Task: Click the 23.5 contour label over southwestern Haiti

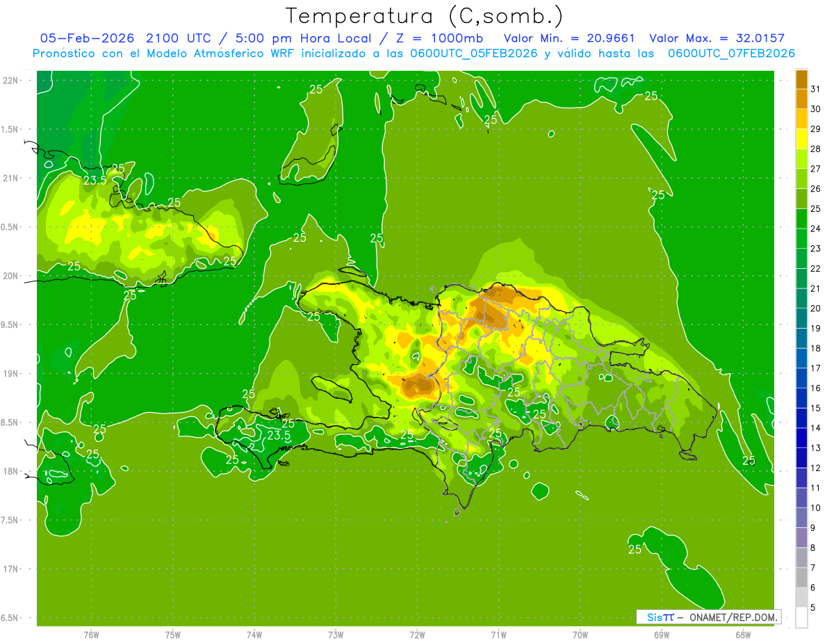Action: 279,436
